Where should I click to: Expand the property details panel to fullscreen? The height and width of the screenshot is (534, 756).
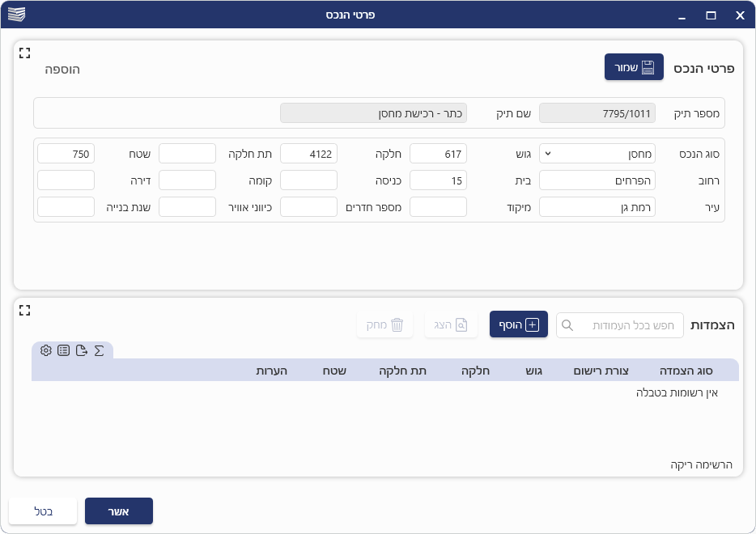coord(24,53)
